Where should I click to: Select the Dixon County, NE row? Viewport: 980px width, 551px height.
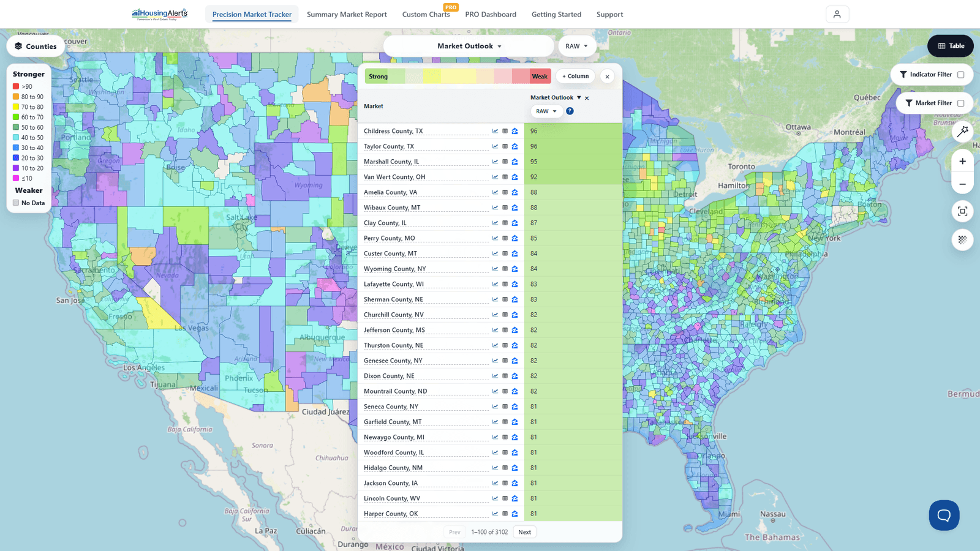click(490, 376)
